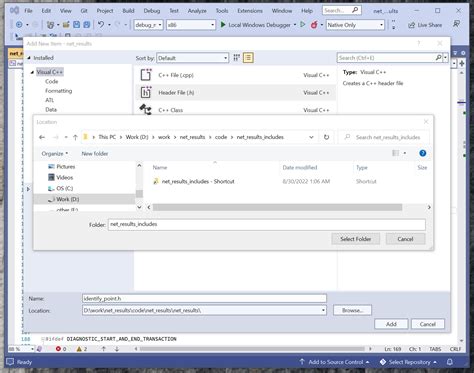Screen dimensions: 474x373
Task: Open the Debug menu
Action: (152, 11)
